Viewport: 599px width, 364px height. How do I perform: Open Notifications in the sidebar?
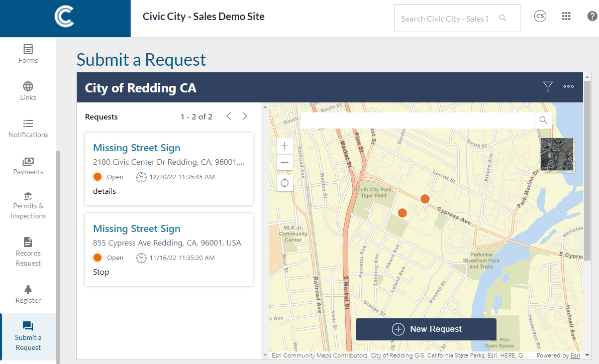coord(28,129)
